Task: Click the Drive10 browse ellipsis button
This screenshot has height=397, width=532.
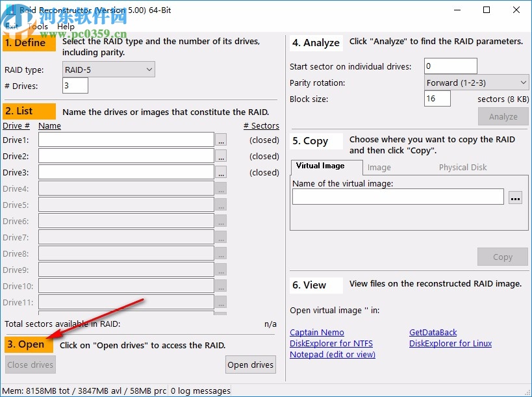Action: pos(221,286)
